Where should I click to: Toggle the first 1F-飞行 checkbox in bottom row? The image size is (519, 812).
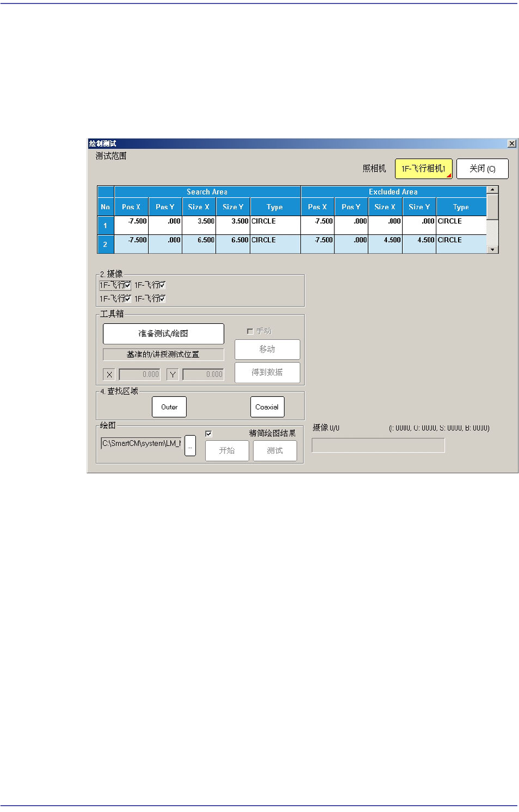(128, 298)
